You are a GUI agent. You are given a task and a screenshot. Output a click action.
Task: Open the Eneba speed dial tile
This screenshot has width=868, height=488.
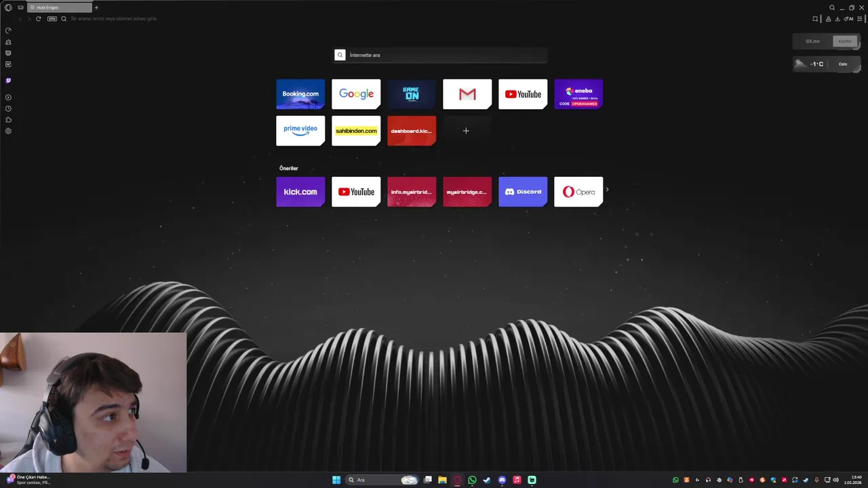tap(578, 94)
